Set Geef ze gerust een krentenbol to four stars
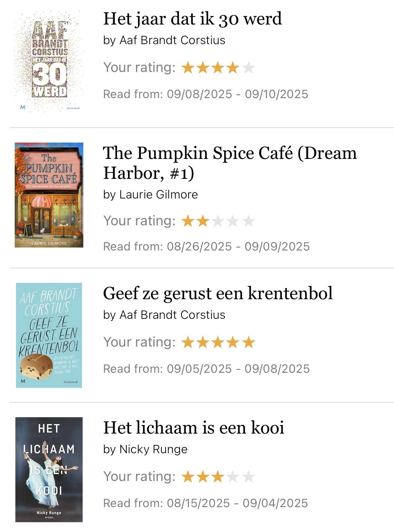 point(233,342)
